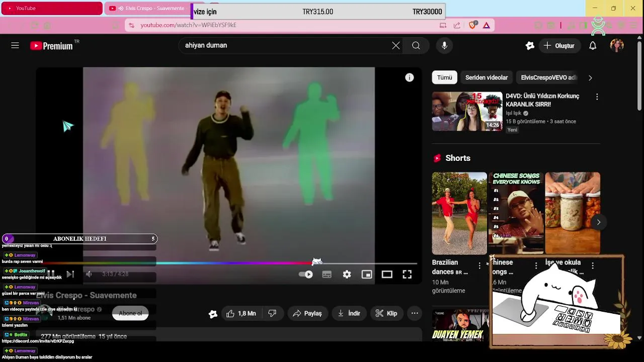Dislike the video
This screenshot has width=644, height=362.
coord(272,313)
